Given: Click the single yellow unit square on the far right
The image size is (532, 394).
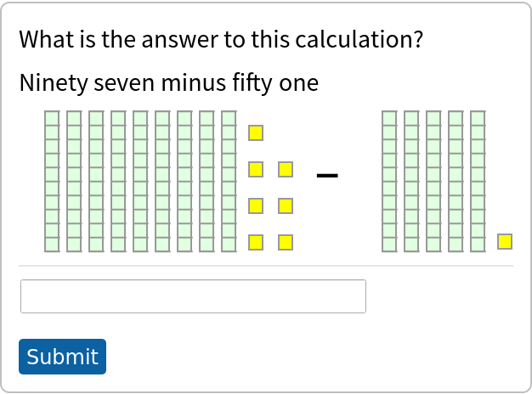Looking at the screenshot, I should click(x=505, y=241).
